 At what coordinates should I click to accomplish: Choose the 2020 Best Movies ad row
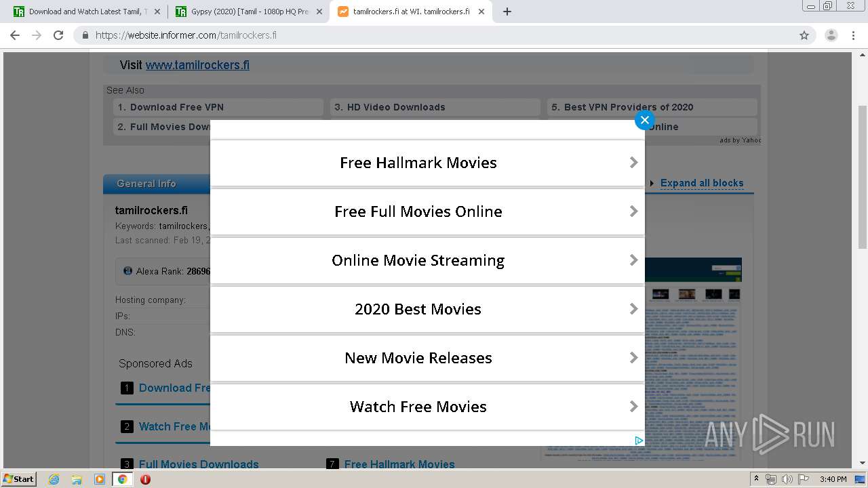pos(427,309)
